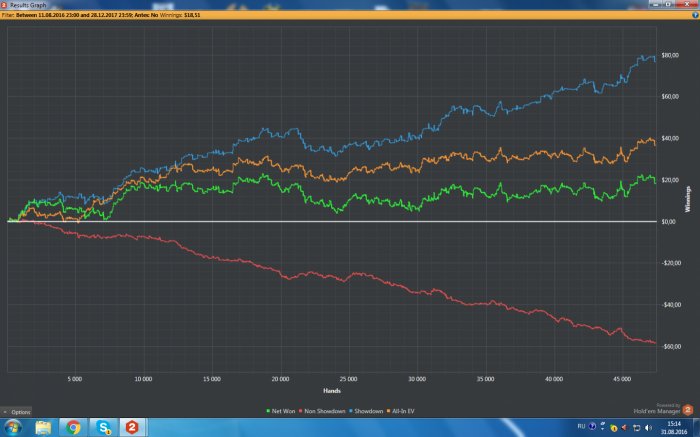Click the 20 000 hands axis label
700x437 pixels.
click(x=280, y=379)
